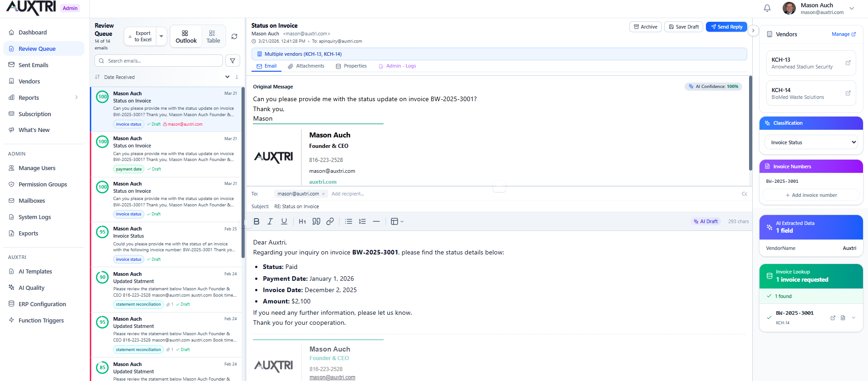
Task: Send the reply email
Action: [726, 27]
